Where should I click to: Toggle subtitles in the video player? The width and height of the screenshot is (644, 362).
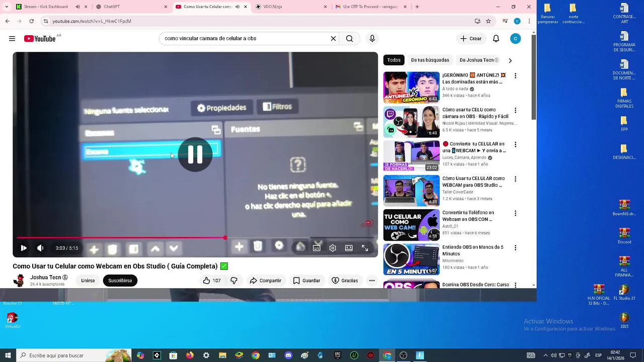[x=316, y=248]
